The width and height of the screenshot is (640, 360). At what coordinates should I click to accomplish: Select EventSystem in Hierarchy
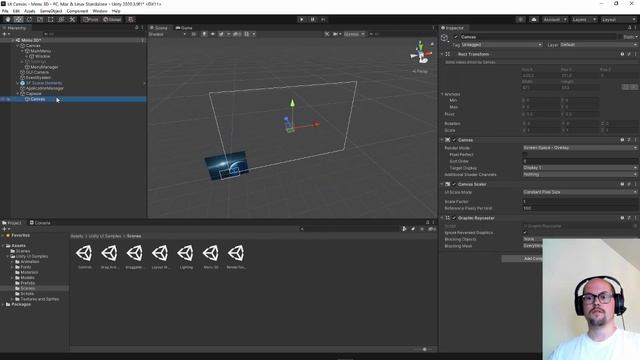[38, 78]
